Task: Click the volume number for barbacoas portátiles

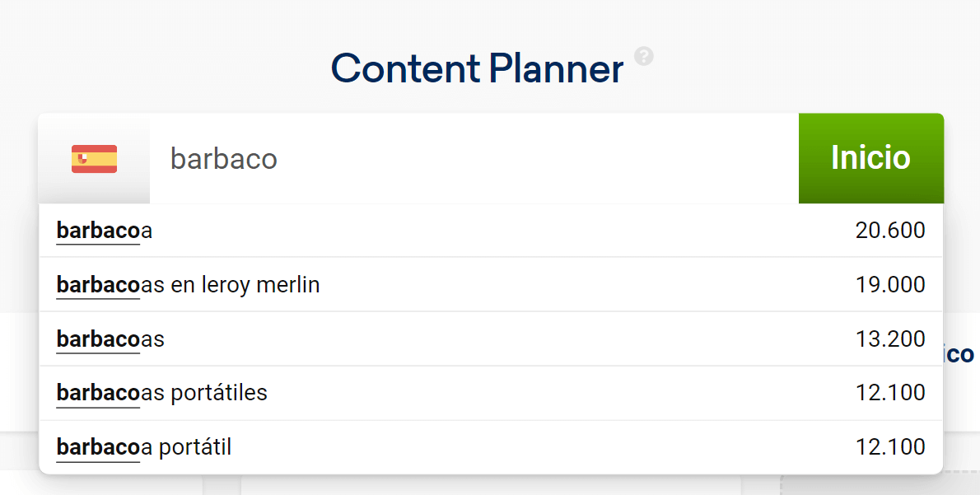Action: click(890, 393)
